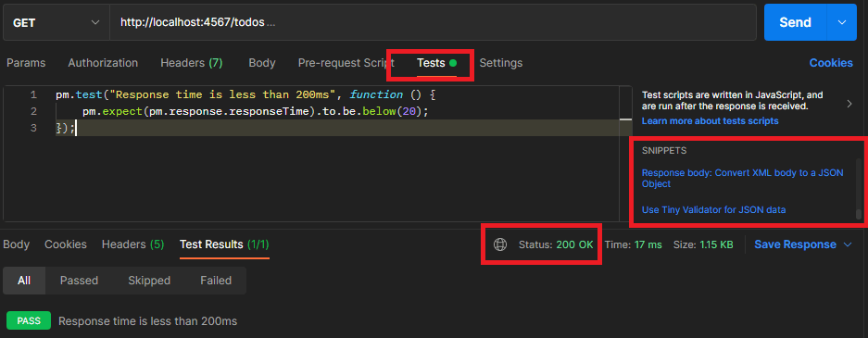Filter test results by All

(x=24, y=281)
